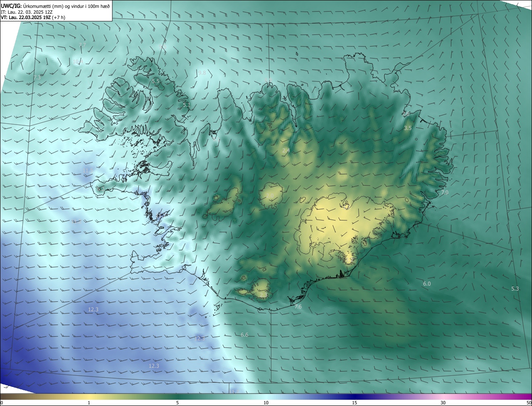Click the 10.4 value label
Image resolution: width=532 pixels, height=406 pixels.
pyautogui.click(x=78, y=62)
